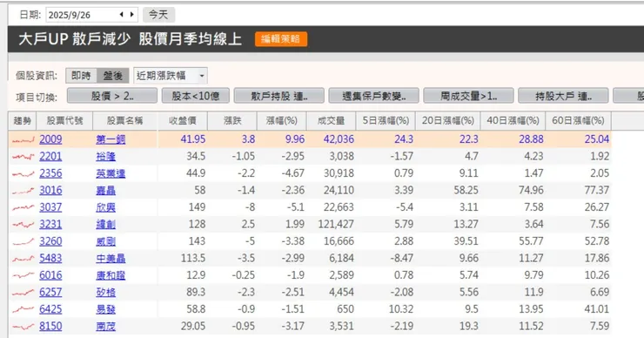
Task: Select the 股價 > 2.. filter item
Action: [x=112, y=96]
